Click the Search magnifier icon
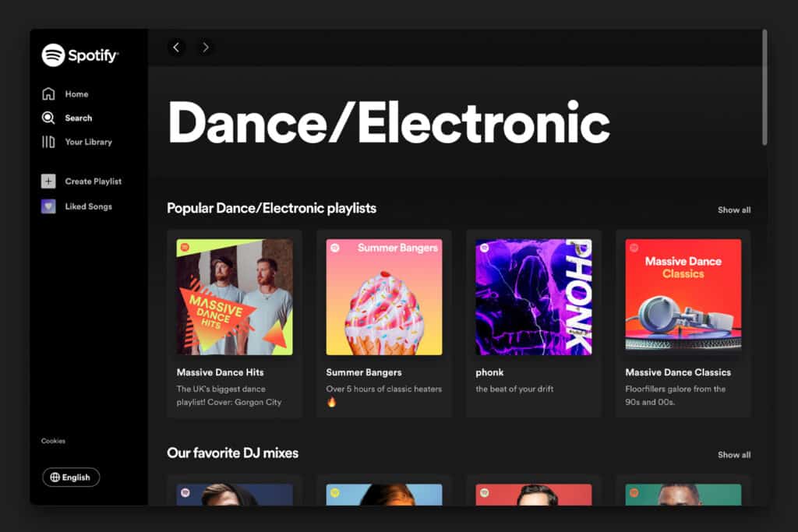The width and height of the screenshot is (798, 532). tap(48, 118)
